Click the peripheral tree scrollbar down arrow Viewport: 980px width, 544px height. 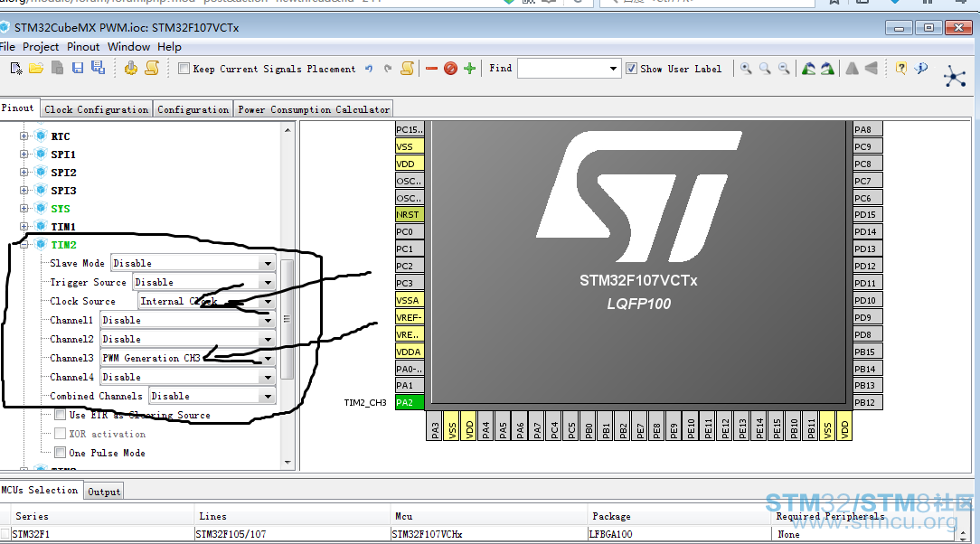pyautogui.click(x=287, y=462)
